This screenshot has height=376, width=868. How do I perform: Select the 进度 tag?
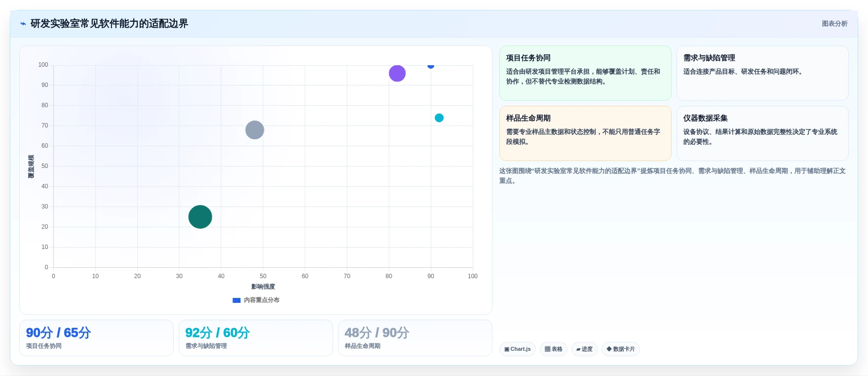pos(584,349)
